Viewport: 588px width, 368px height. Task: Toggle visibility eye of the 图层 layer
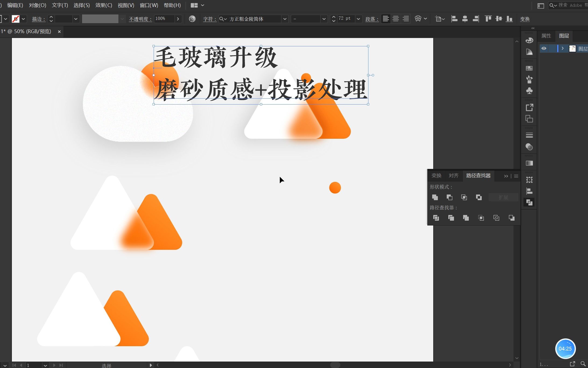click(x=544, y=48)
